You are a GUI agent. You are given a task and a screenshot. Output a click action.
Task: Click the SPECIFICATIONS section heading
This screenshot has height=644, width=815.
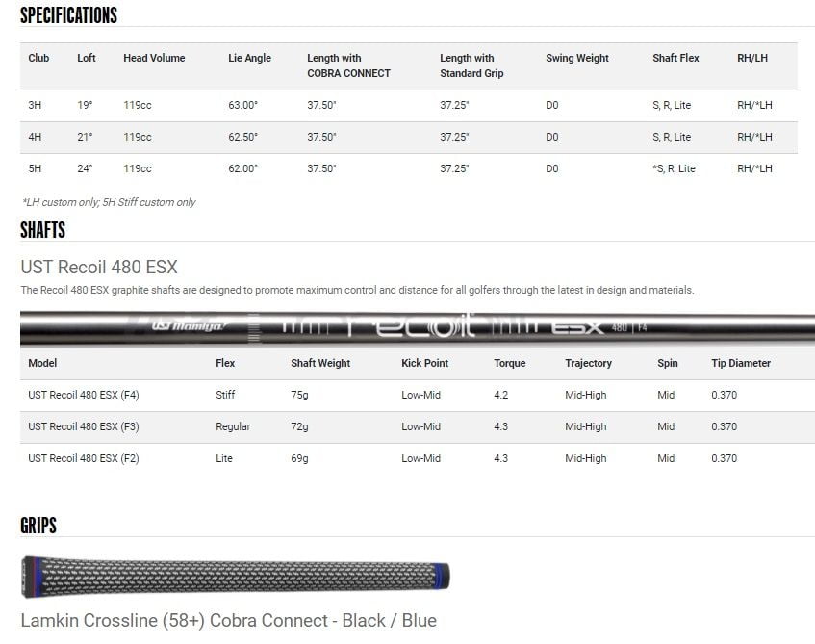click(68, 15)
